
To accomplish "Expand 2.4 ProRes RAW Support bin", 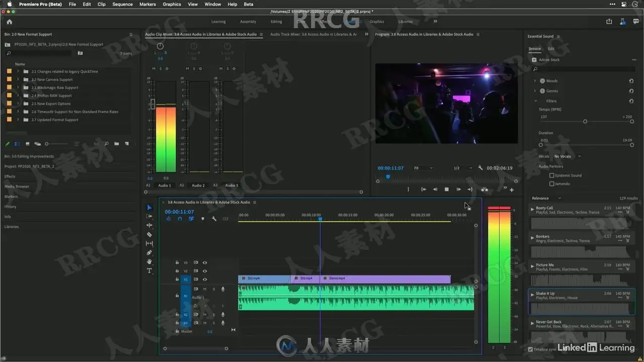I will coord(18,96).
